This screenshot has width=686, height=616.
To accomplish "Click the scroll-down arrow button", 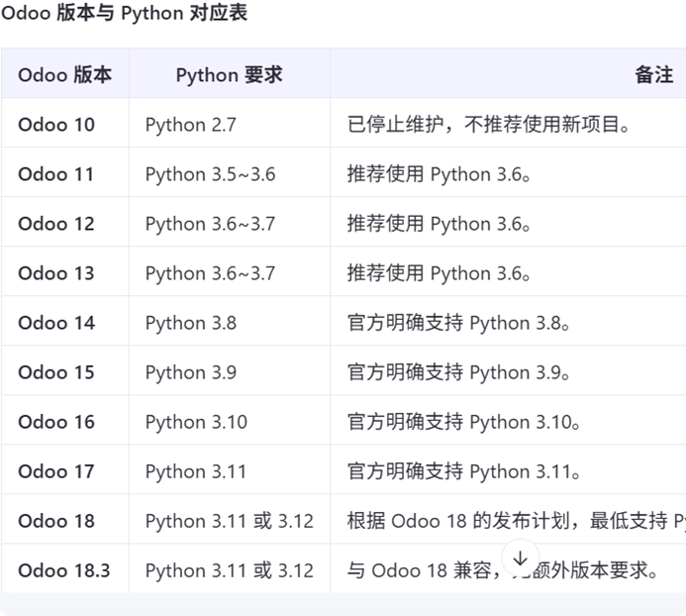I will (x=520, y=559).
